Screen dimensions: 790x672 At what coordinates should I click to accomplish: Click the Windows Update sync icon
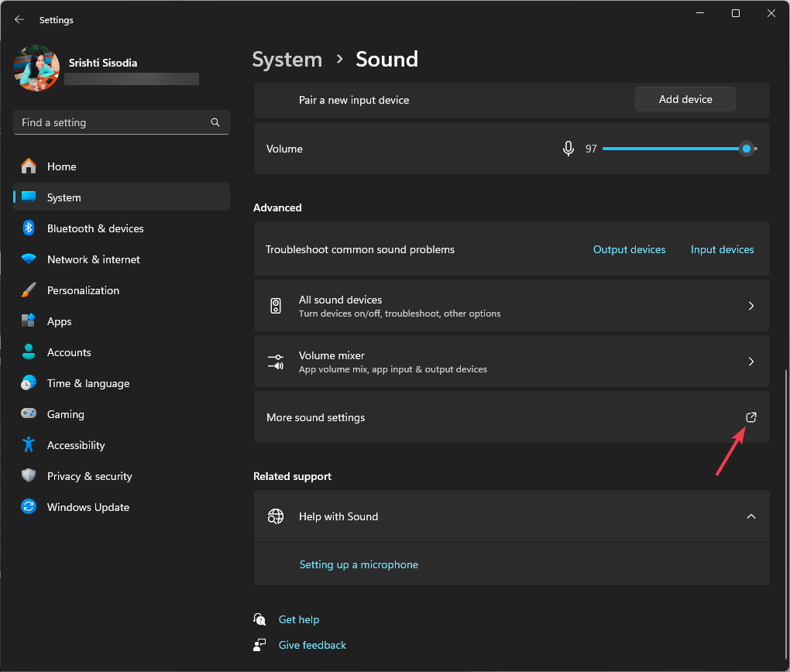29,507
